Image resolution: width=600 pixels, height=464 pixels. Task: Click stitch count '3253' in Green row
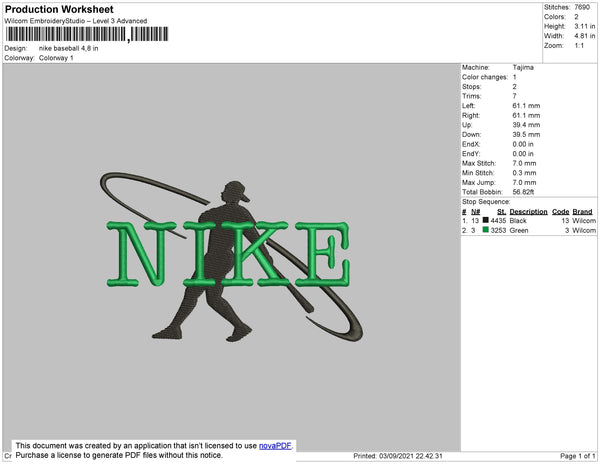498,230
